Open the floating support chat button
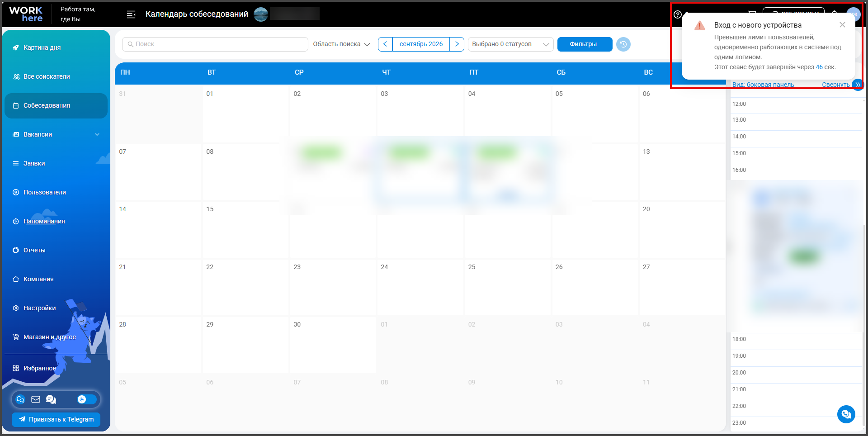This screenshot has width=868, height=436. click(846, 414)
